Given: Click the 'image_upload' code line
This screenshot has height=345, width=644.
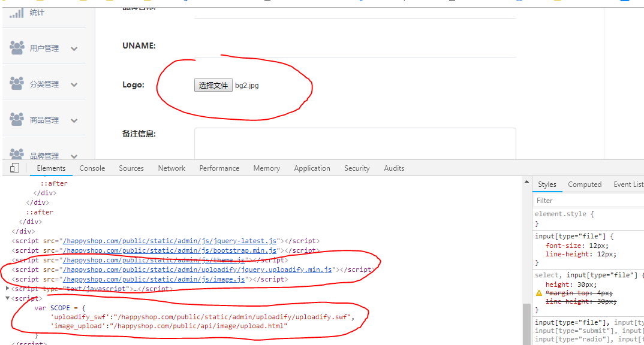Looking at the screenshot, I should pyautogui.click(x=169, y=326).
